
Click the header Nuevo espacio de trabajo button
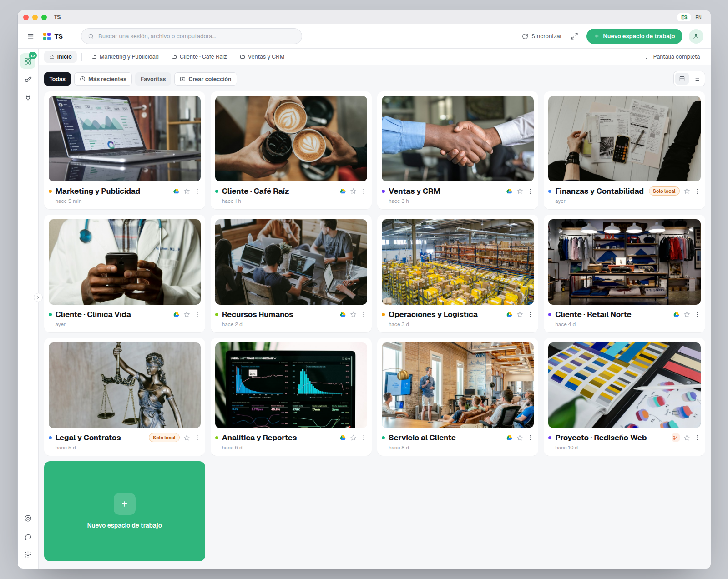click(x=634, y=36)
